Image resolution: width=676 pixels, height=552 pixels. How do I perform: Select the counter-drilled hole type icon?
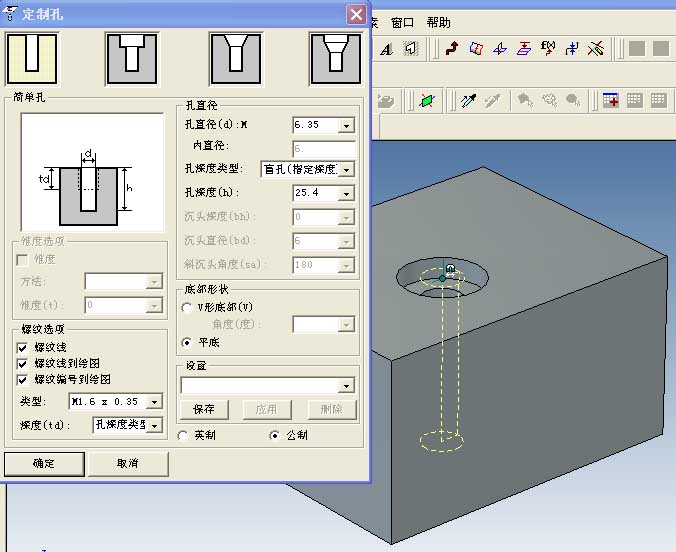pos(336,59)
